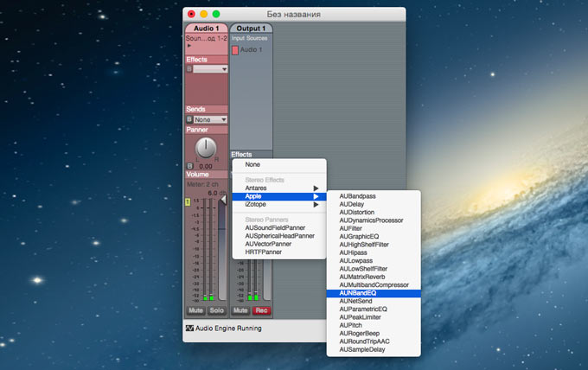Toggle the Effects bypass B button on Audio 1
The image size is (588, 370).
coord(189,69)
